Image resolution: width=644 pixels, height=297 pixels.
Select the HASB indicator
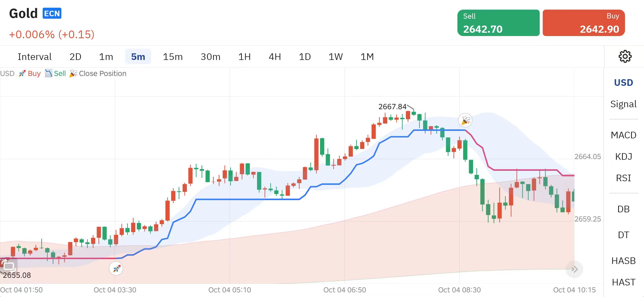(x=623, y=260)
